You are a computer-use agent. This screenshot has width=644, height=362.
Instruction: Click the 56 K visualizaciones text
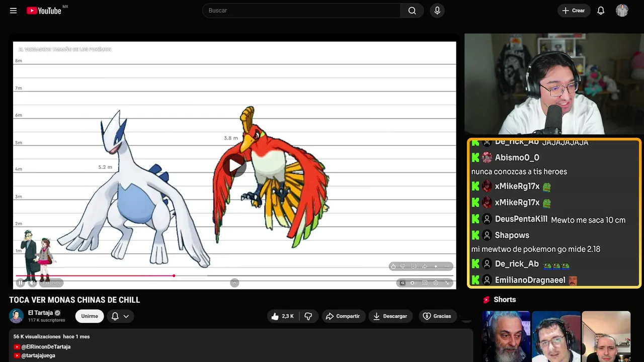tap(37, 336)
